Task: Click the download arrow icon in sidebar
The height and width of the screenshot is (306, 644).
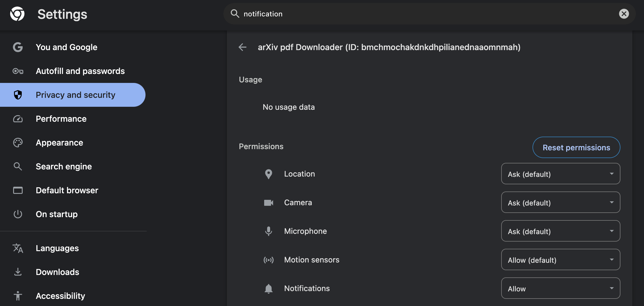Action: (18, 272)
